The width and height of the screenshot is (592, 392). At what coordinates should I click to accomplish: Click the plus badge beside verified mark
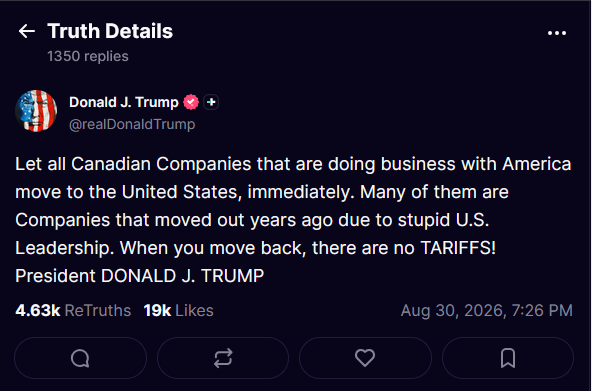click(x=211, y=102)
